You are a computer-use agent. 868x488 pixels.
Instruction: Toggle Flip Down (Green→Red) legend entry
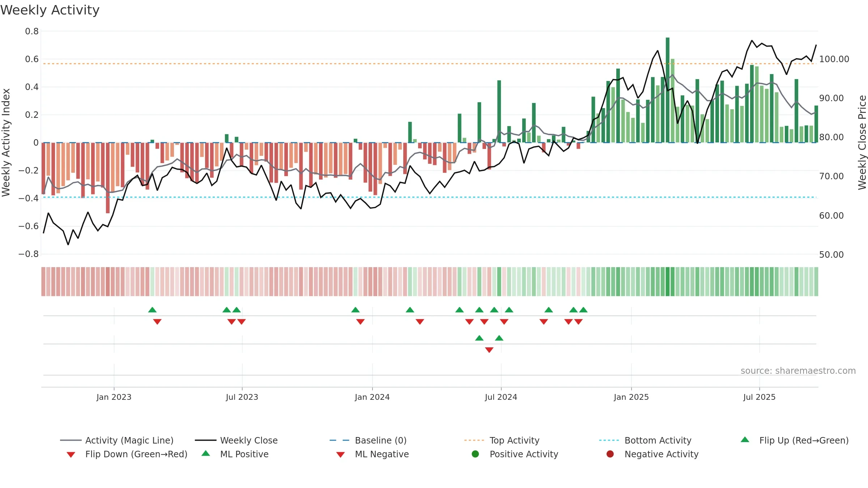[x=127, y=454]
